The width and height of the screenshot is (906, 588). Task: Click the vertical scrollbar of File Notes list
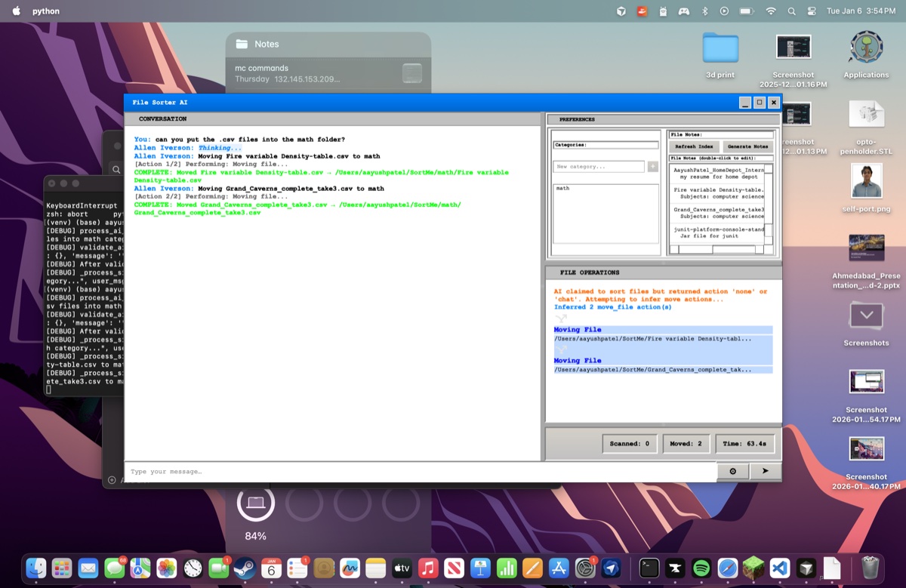[x=769, y=204]
